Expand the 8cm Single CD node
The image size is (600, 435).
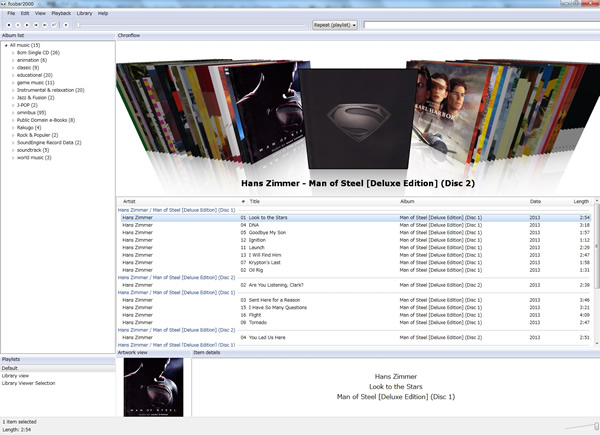[x=13, y=53]
